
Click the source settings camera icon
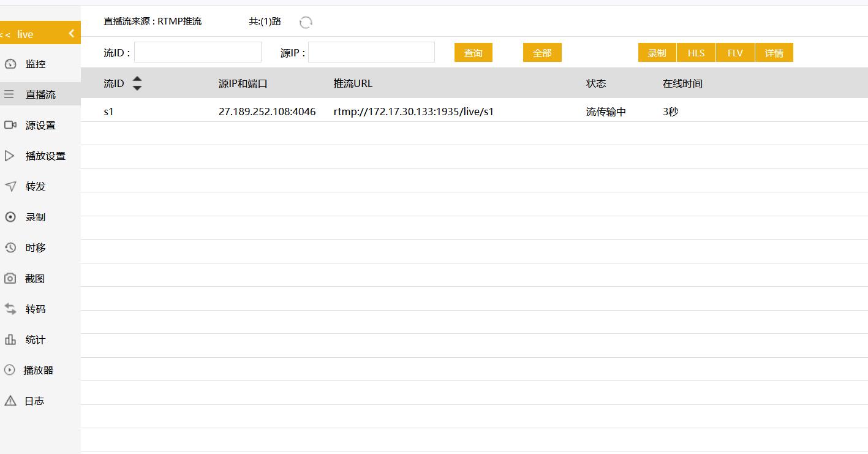click(x=10, y=125)
